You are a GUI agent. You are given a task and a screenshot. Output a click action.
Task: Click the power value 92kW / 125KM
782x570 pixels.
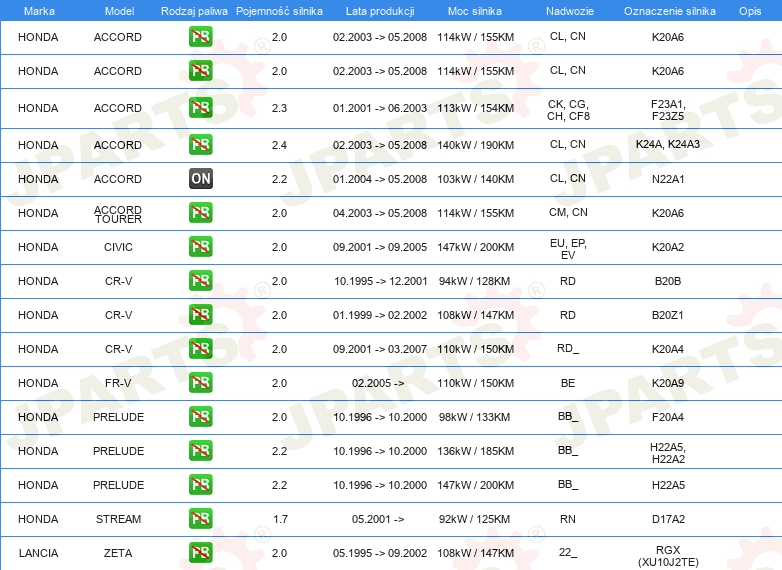coord(474,519)
